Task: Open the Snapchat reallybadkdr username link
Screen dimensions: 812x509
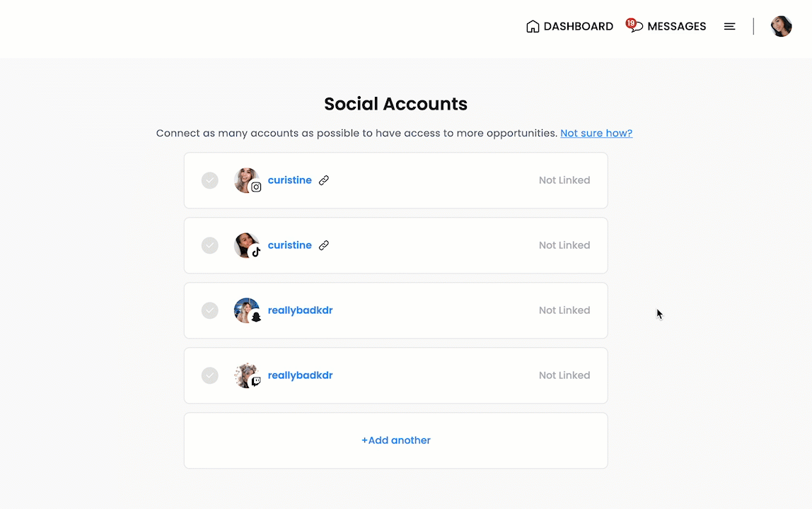Action: point(300,310)
